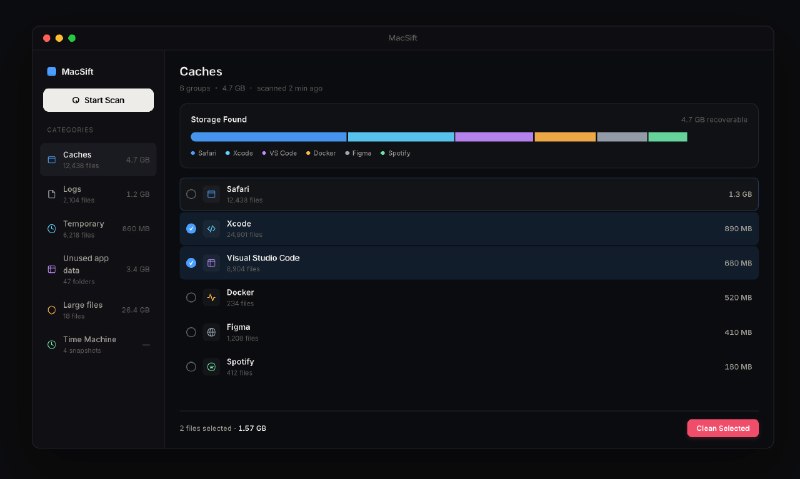Screen dimensions: 800x479
Task: Check the Spotify cache checkbox
Action: coord(191,367)
